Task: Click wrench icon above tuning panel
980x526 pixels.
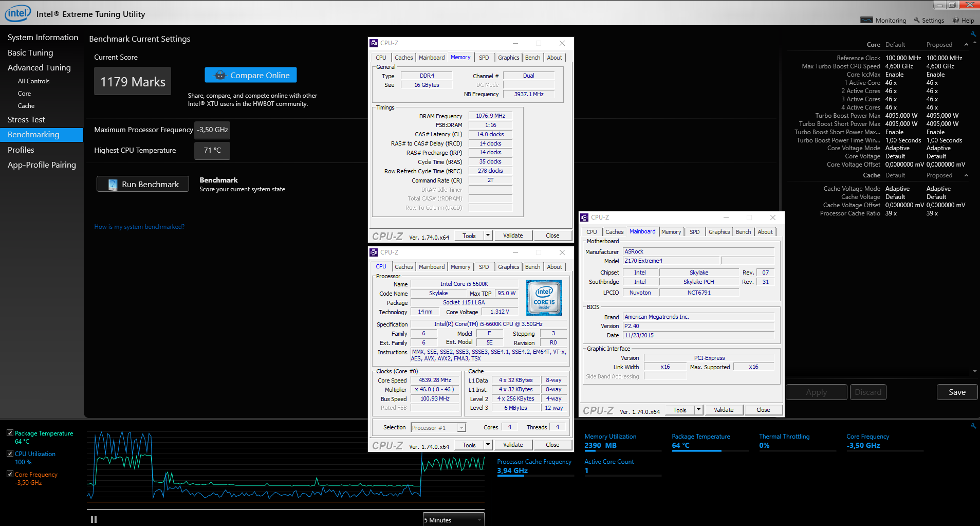Action: click(x=973, y=34)
